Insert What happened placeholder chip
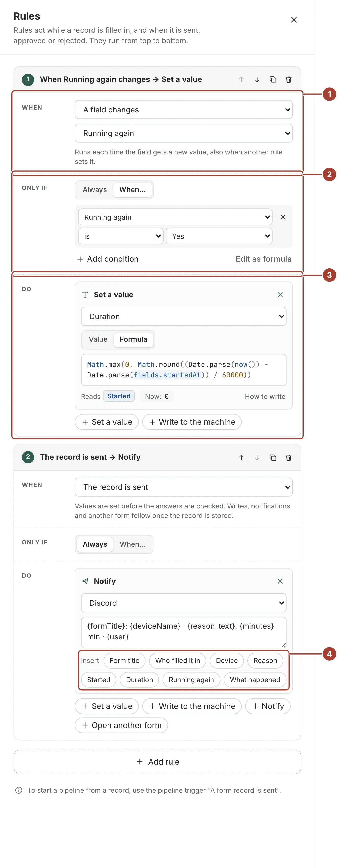The image size is (344, 868). point(255,680)
